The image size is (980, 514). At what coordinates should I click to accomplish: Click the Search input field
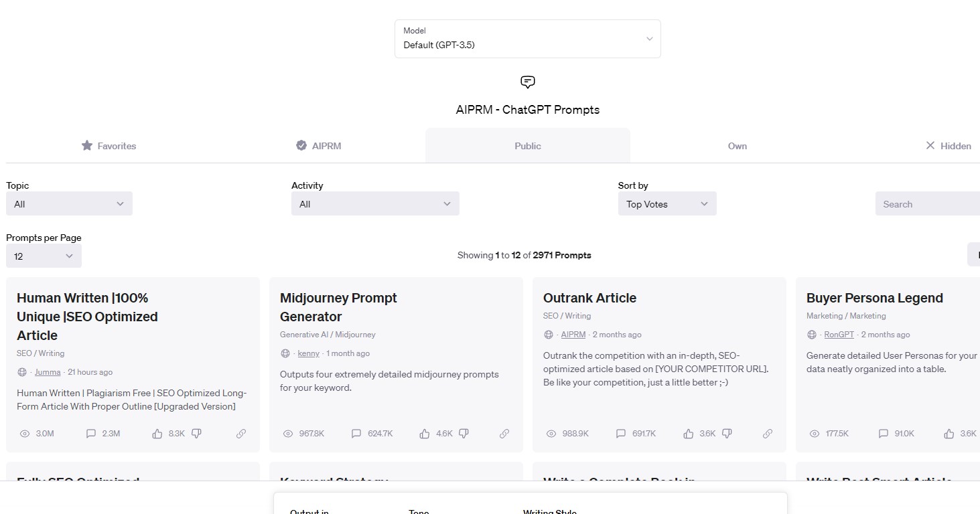(928, 203)
